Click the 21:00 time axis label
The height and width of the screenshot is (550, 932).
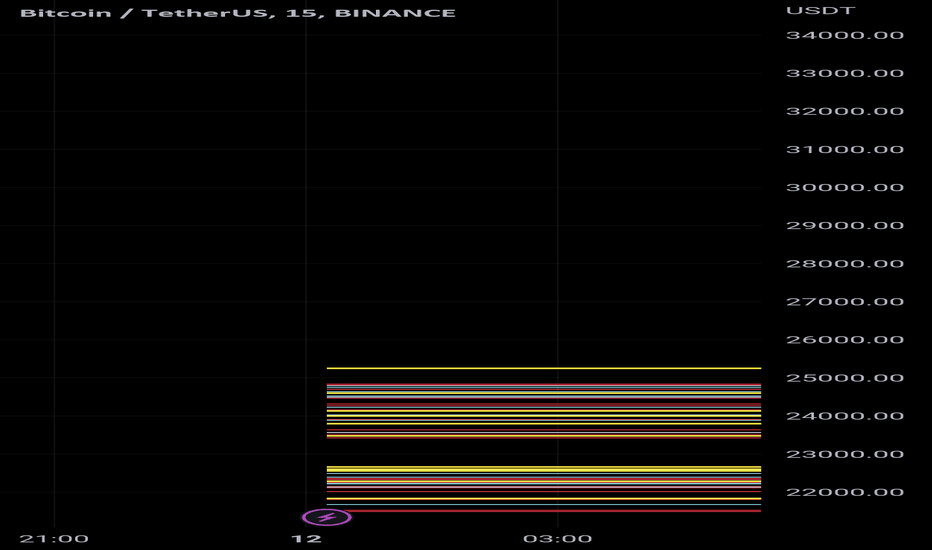tap(54, 539)
